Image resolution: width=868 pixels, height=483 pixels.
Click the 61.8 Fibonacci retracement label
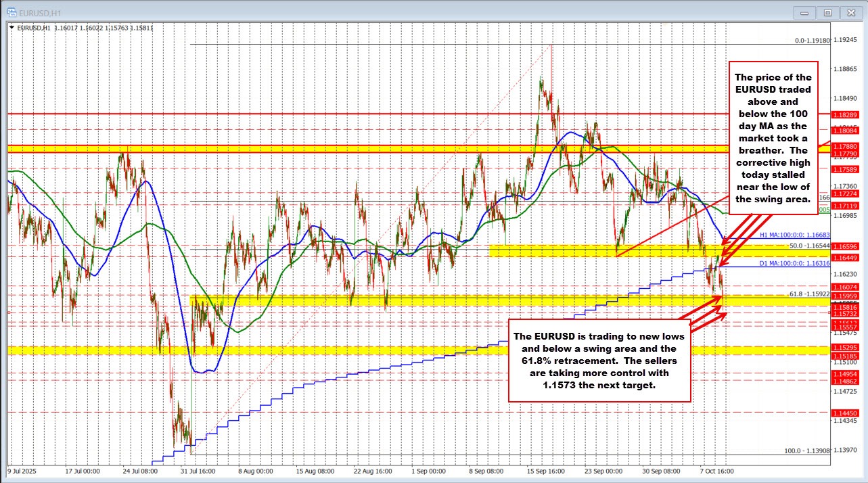coord(810,294)
